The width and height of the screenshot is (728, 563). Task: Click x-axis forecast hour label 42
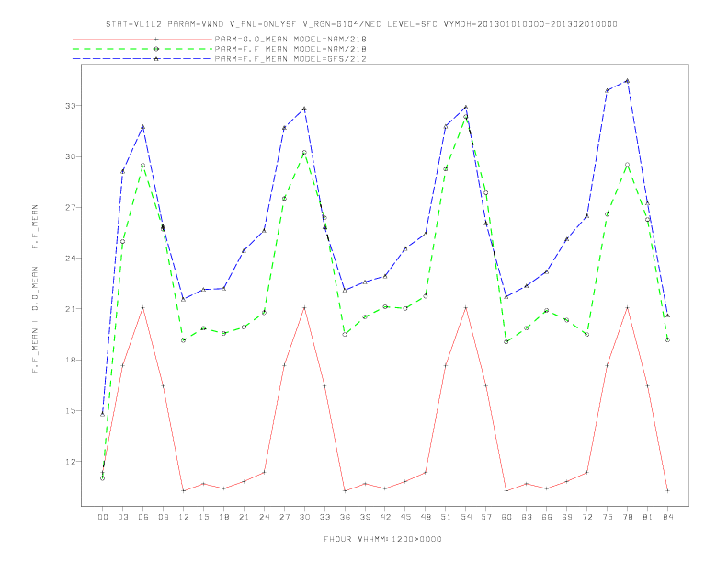tap(385, 517)
